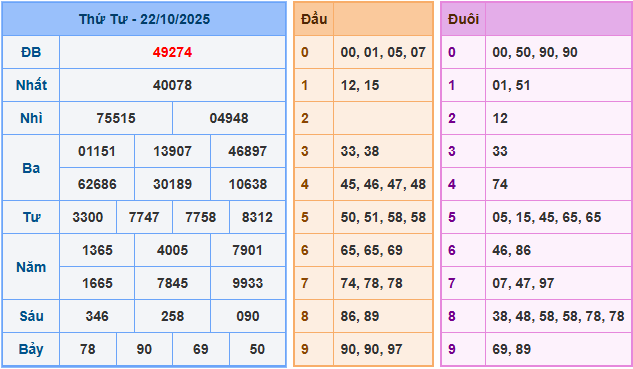
Task: Click the Nhì prize row label
Action: coord(31,118)
